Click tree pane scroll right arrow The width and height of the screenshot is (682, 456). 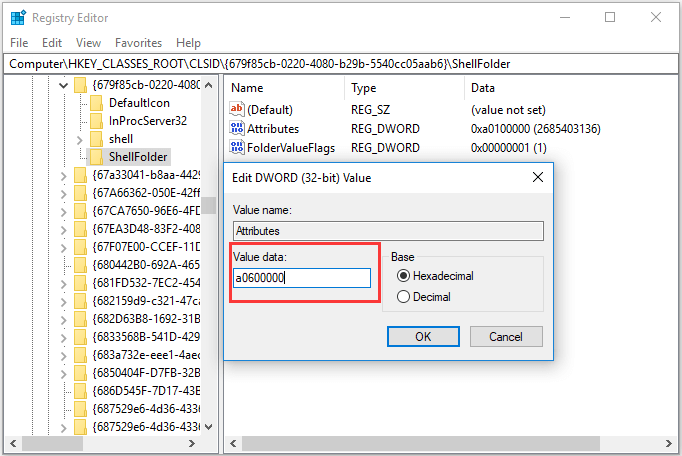click(x=192, y=443)
